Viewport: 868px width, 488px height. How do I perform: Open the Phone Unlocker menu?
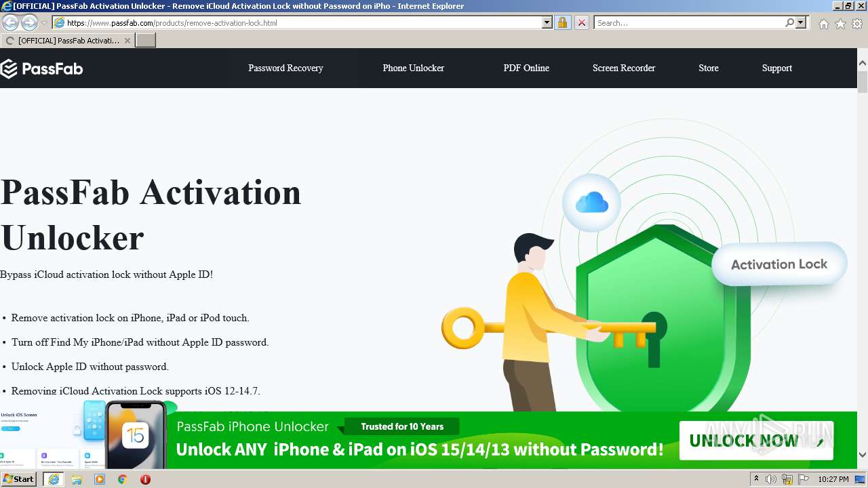tap(413, 68)
